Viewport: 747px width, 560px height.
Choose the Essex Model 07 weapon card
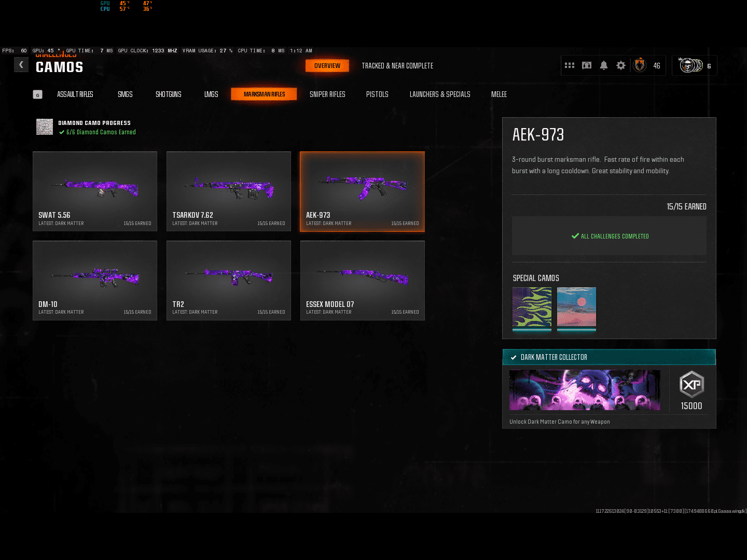363,280
